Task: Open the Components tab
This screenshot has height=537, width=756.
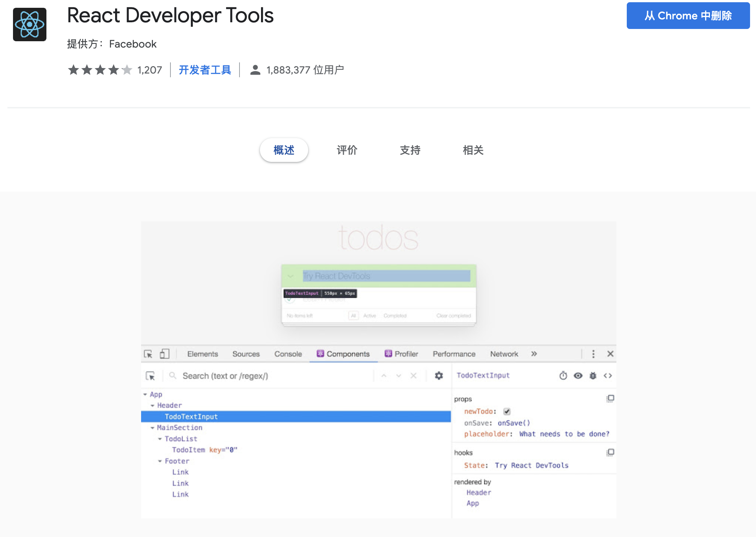Action: tap(343, 354)
